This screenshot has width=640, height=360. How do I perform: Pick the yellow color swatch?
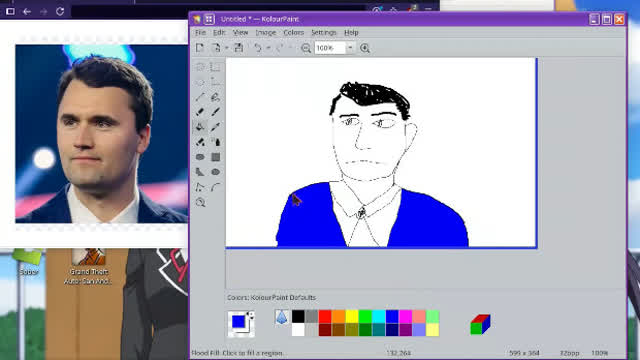point(352,316)
